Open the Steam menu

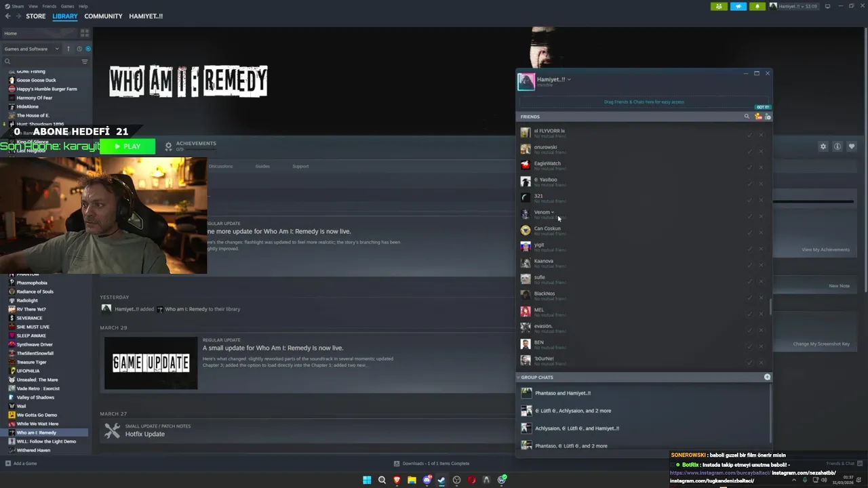coord(18,6)
